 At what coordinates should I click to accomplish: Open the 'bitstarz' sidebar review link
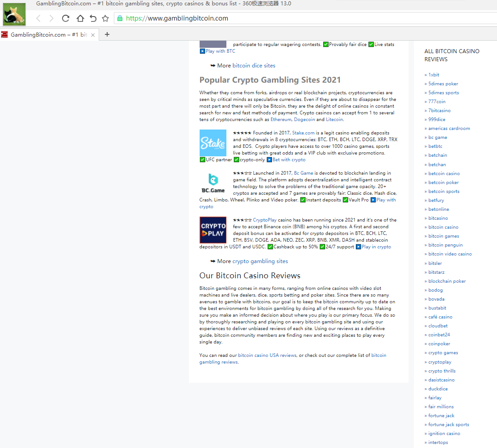436,272
